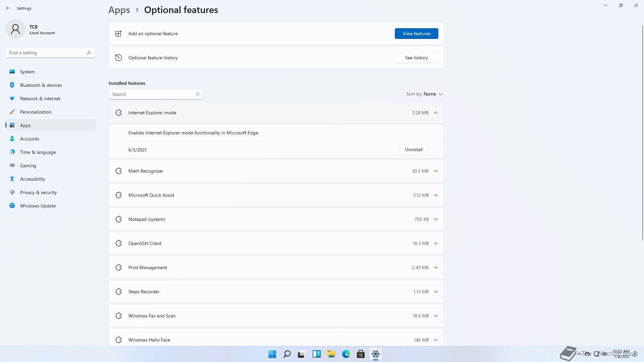Image resolution: width=644 pixels, height=362 pixels.
Task: Launch Microsoft Edge from the taskbar
Action: [346, 354]
